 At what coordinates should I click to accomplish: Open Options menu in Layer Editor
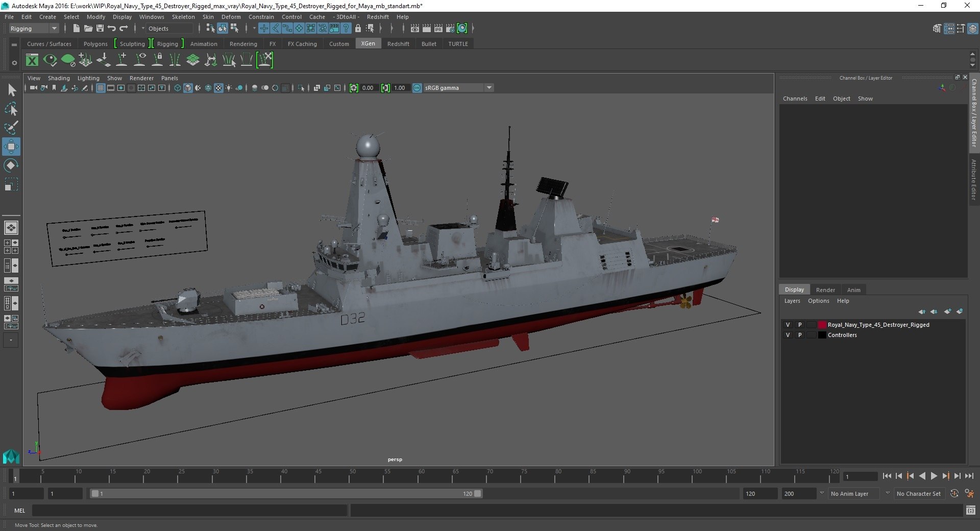coord(818,301)
